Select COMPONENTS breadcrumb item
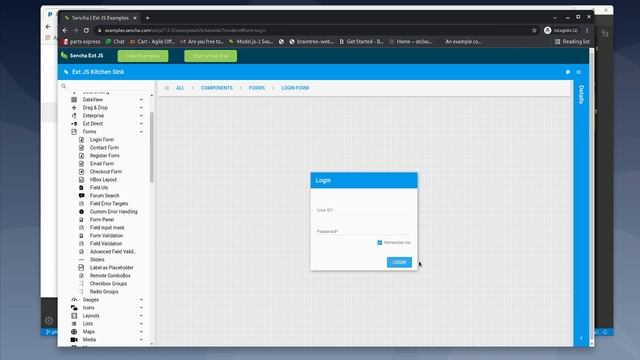 (x=217, y=88)
